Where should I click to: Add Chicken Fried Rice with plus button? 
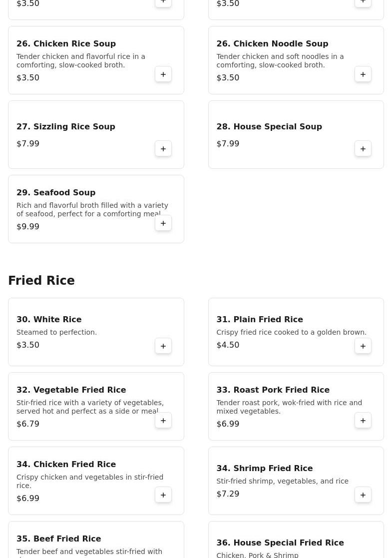coord(163,495)
